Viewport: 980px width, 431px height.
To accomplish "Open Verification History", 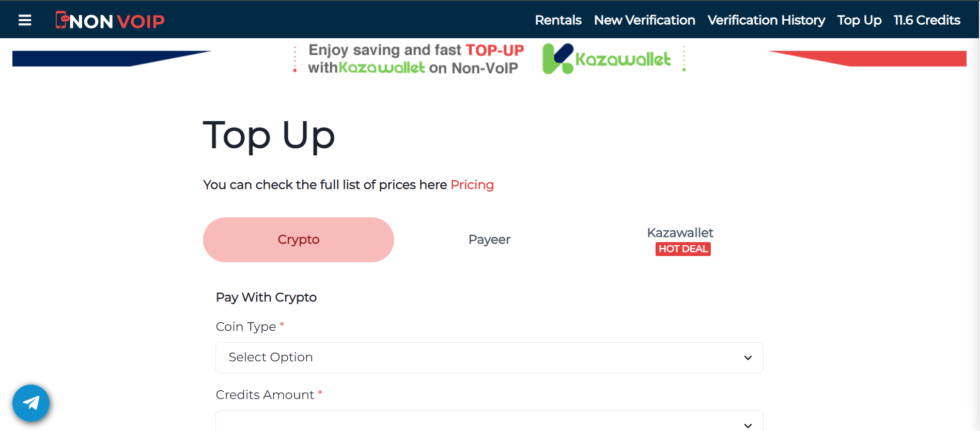I will click(x=766, y=20).
